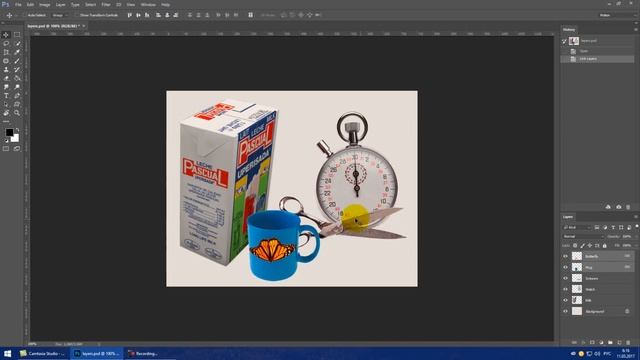Toggle the layer filter switch on/off
The height and width of the screenshot is (360, 640).
coord(637,226)
